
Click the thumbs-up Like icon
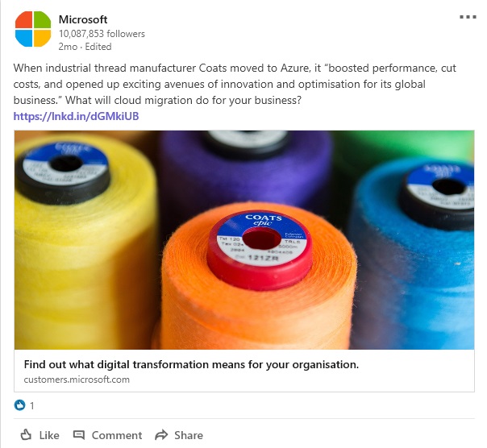click(x=26, y=434)
